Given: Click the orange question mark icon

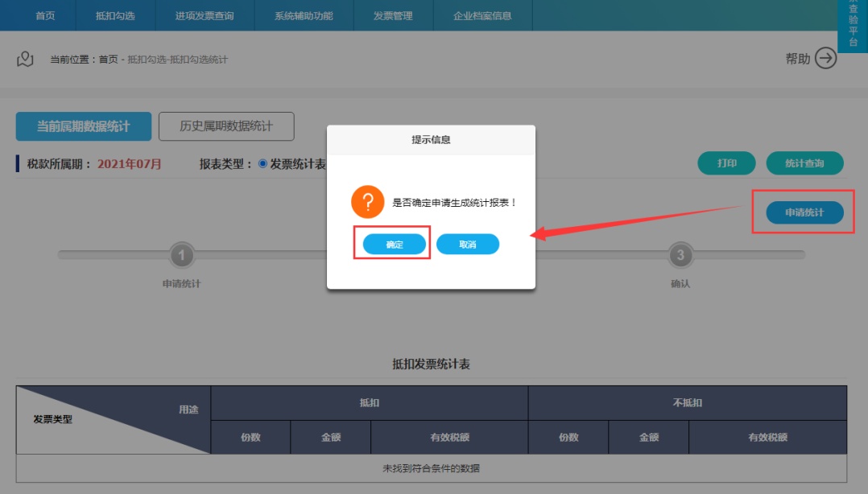Looking at the screenshot, I should point(367,202).
